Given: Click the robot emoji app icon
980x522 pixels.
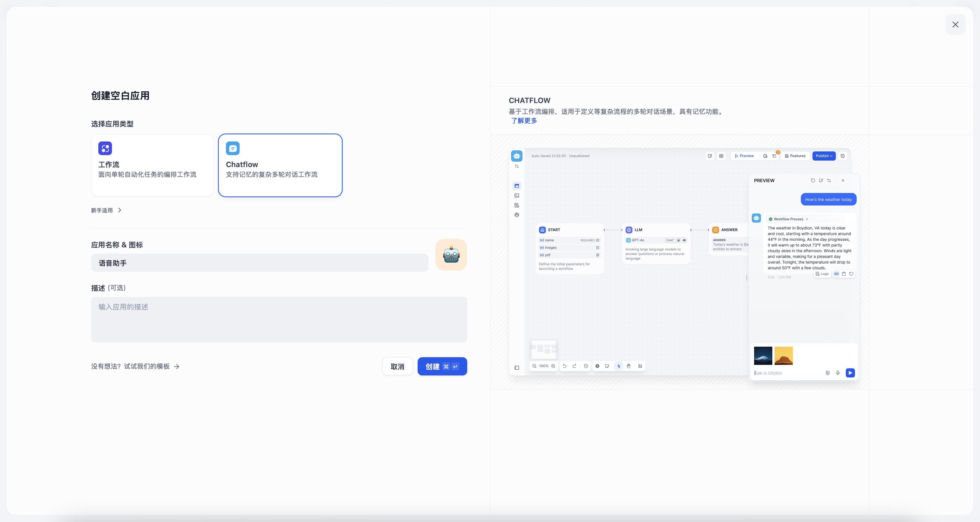Looking at the screenshot, I should coord(451,255).
